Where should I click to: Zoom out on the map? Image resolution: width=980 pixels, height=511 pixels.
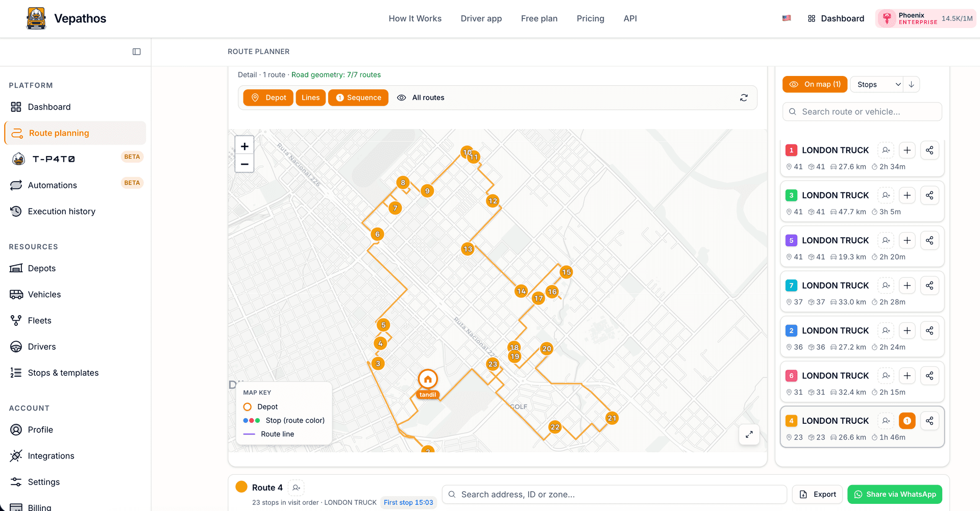(x=244, y=164)
